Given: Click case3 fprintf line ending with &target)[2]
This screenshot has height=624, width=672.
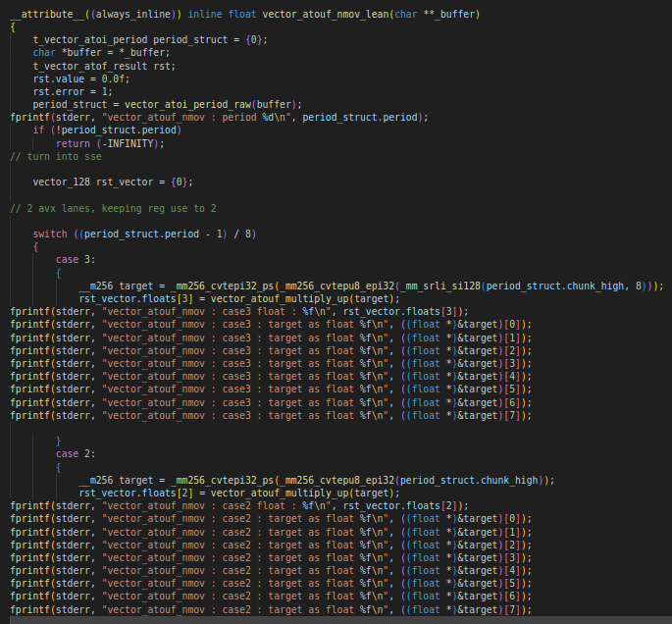Looking at the screenshot, I should pyautogui.click(x=271, y=351).
